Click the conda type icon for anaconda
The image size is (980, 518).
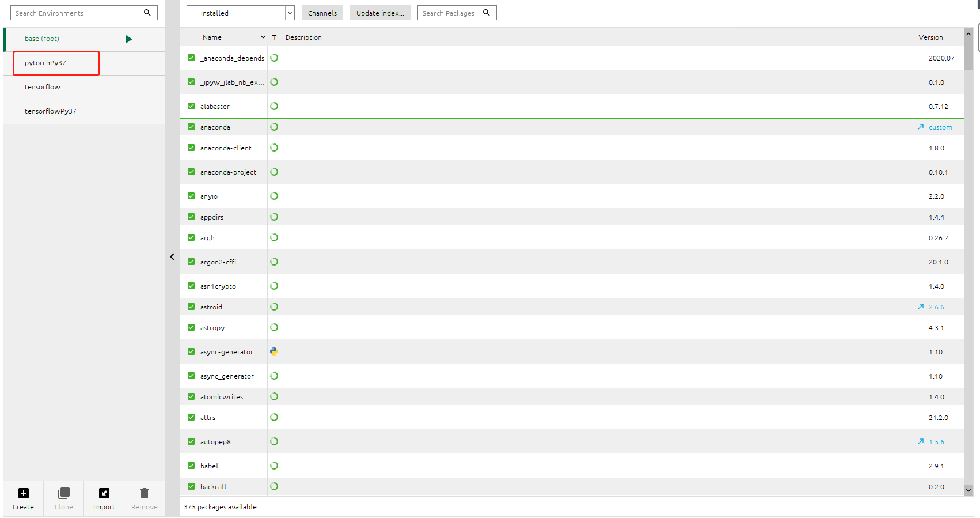click(x=274, y=127)
